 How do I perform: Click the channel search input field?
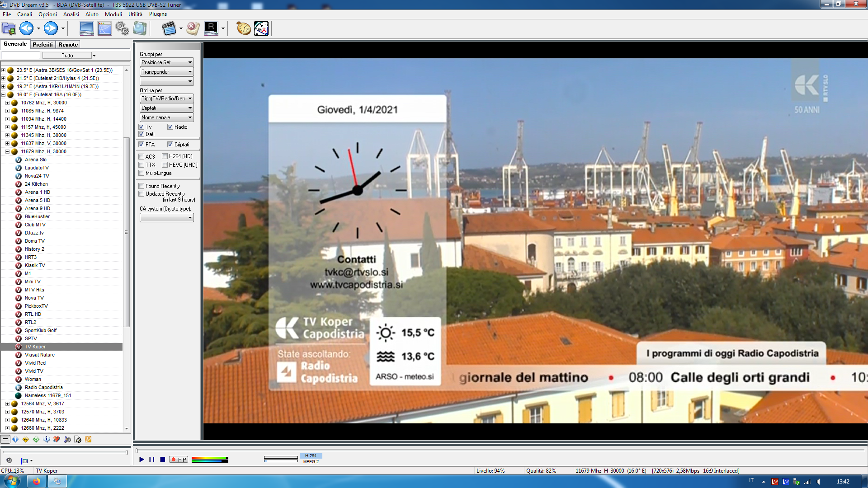click(21, 56)
